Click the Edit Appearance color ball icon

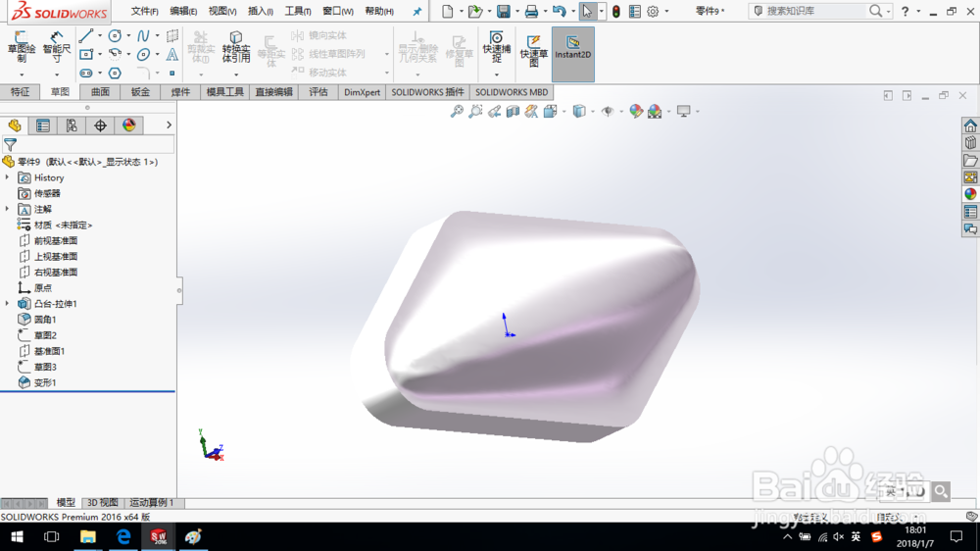[636, 112]
